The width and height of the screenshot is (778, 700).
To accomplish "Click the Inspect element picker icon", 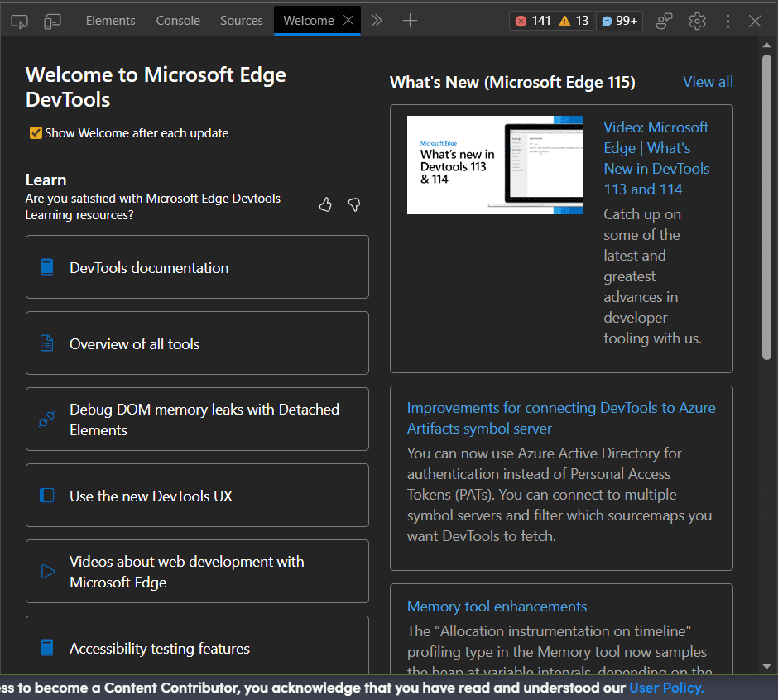I will (20, 21).
